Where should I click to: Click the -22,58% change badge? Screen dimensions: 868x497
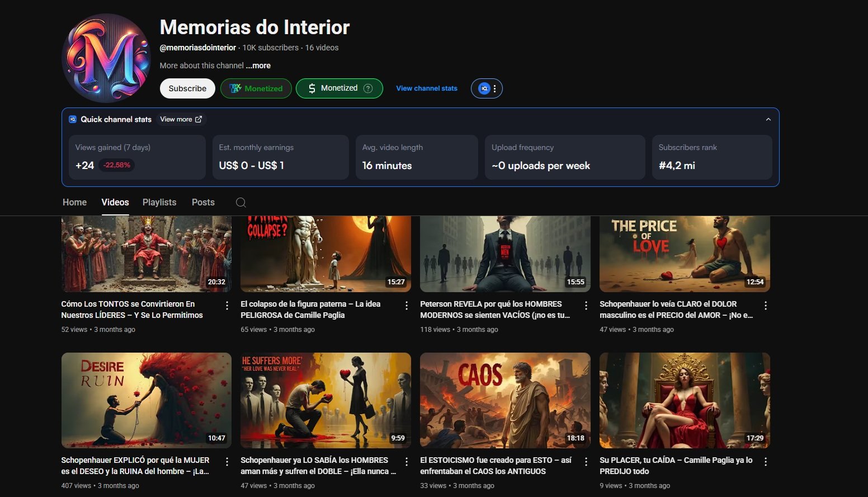click(x=117, y=165)
